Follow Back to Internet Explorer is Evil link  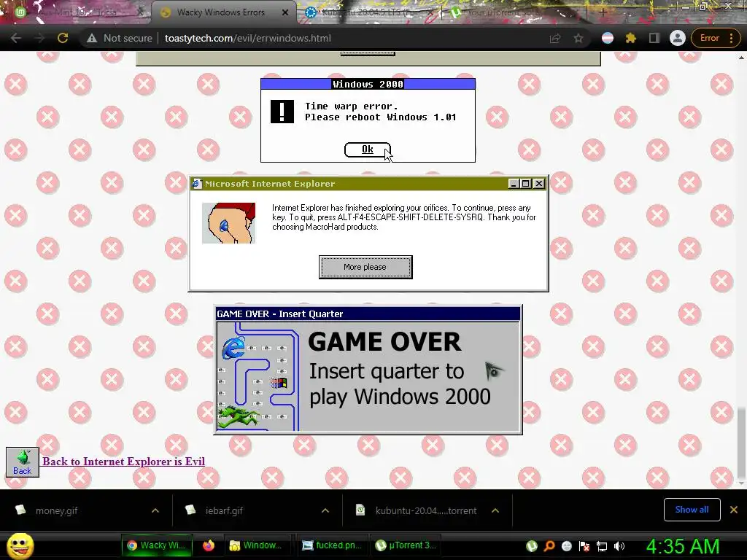(123, 462)
